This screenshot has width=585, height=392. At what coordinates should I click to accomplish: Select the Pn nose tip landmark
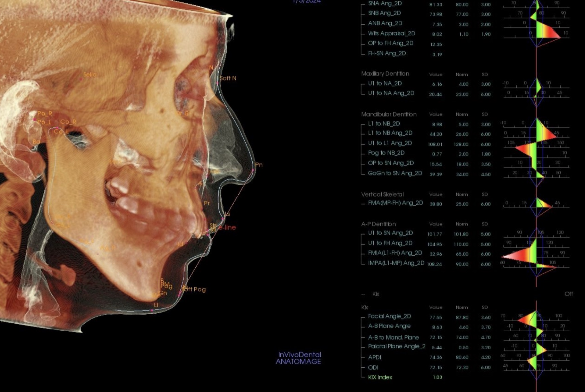253,170
